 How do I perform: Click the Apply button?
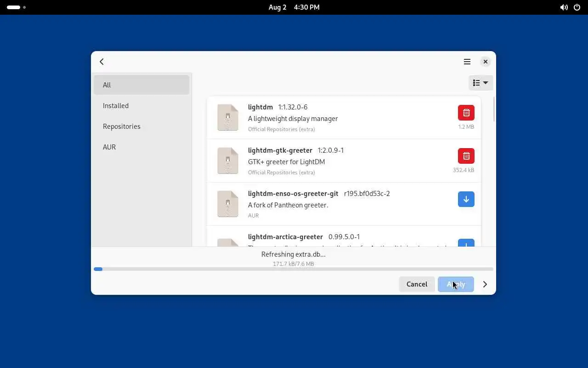coord(456,284)
